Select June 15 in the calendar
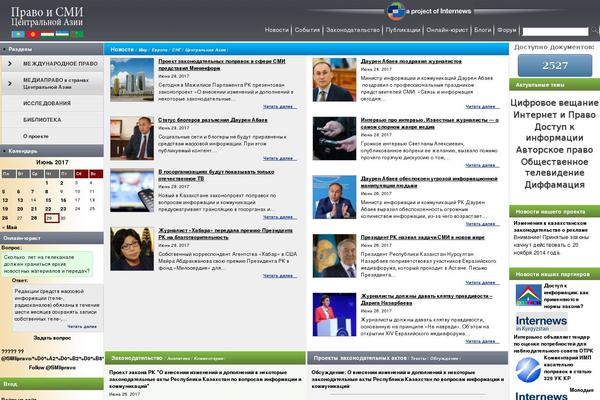Screen dimensions: 600x400 click(48, 200)
